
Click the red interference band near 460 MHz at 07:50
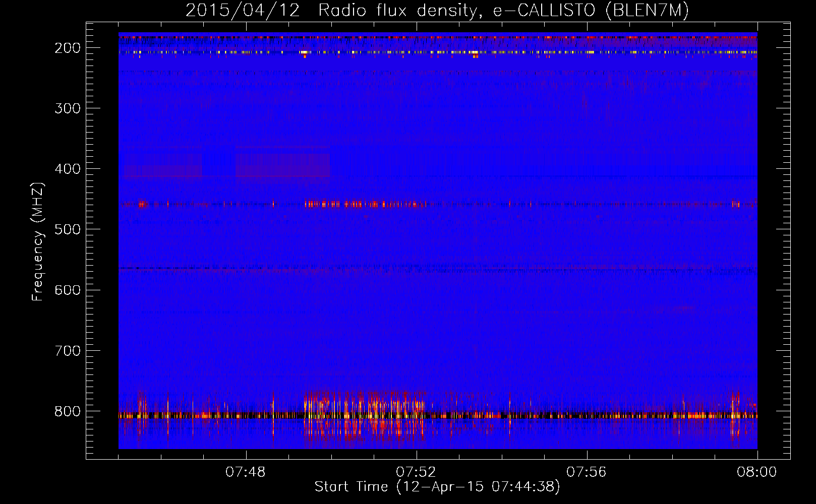click(365, 204)
